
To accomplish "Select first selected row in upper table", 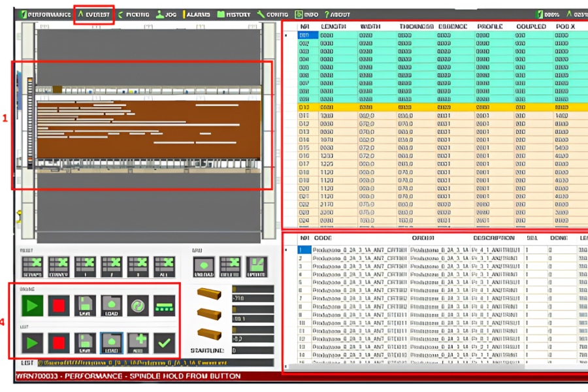I will (x=442, y=35).
